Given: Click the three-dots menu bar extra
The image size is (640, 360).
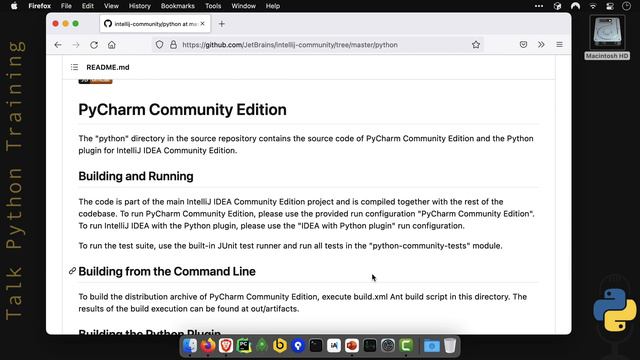Looking at the screenshot, I should pos(539,6).
